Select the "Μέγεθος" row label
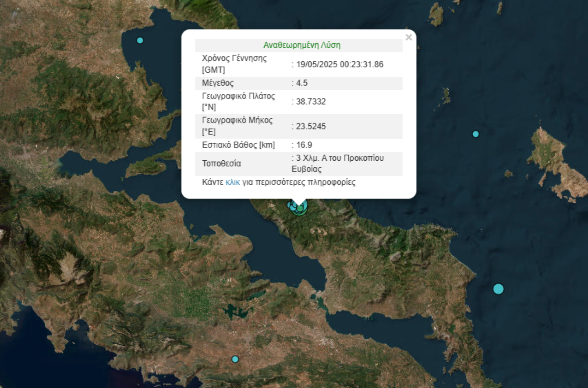Image resolution: width=588 pixels, height=388 pixels. point(218,83)
